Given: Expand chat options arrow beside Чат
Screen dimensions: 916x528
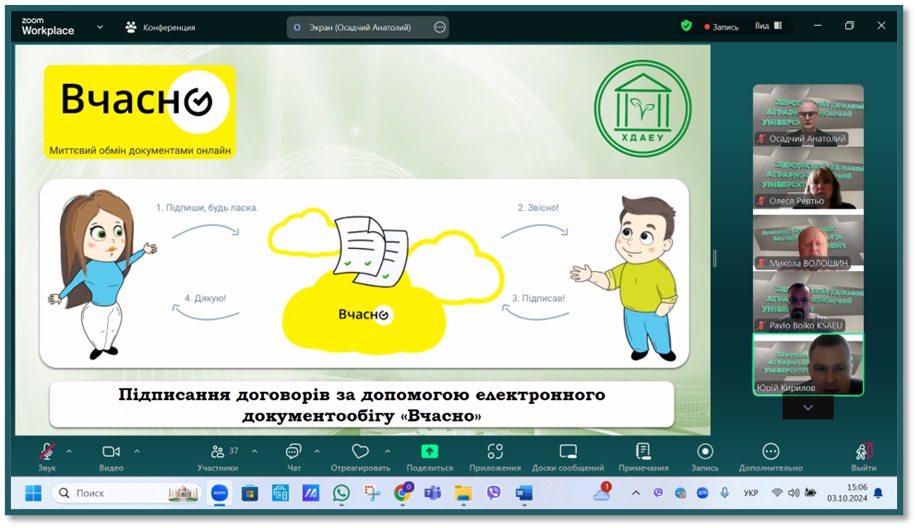Looking at the screenshot, I should (317, 451).
